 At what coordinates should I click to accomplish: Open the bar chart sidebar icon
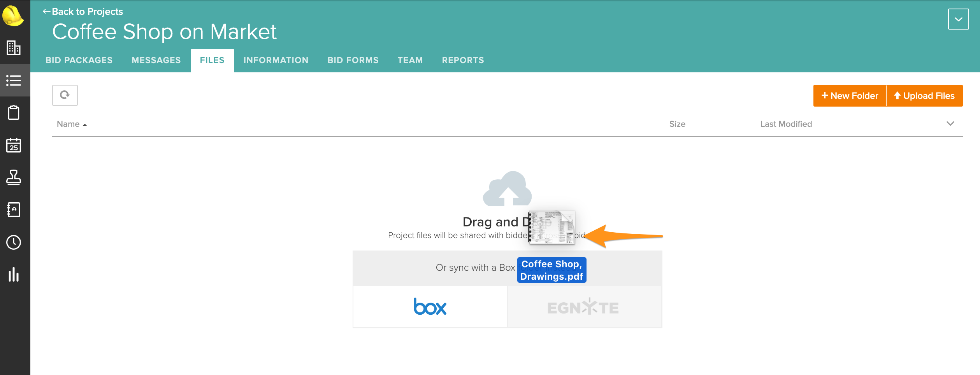point(14,275)
